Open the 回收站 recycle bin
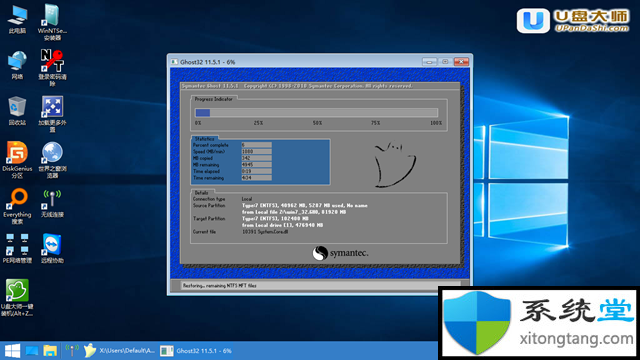Screen dimensions: 640x360 click(x=17, y=111)
